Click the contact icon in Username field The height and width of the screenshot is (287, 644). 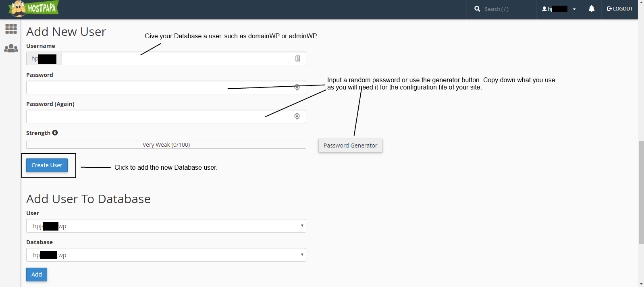click(x=298, y=58)
